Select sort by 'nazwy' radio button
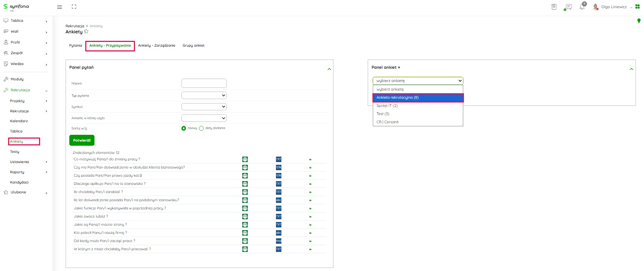The width and height of the screenshot is (644, 271). point(184,128)
